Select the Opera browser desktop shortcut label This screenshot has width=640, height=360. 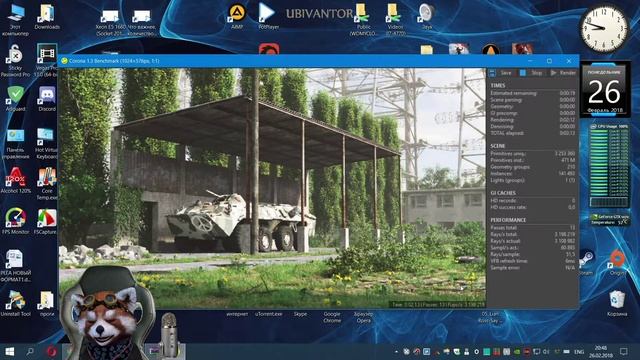click(x=363, y=317)
